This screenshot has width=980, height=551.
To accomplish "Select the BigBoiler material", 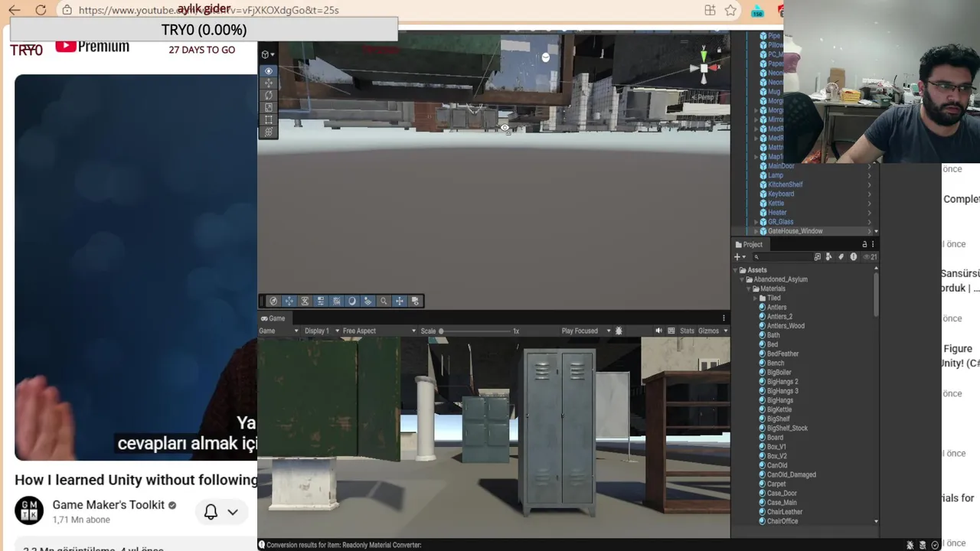I will (779, 373).
